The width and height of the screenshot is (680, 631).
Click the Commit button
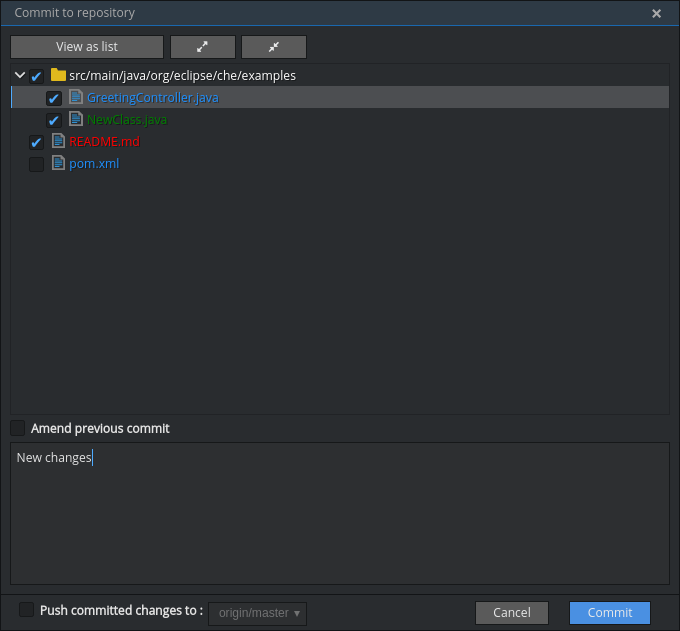pyautogui.click(x=610, y=612)
